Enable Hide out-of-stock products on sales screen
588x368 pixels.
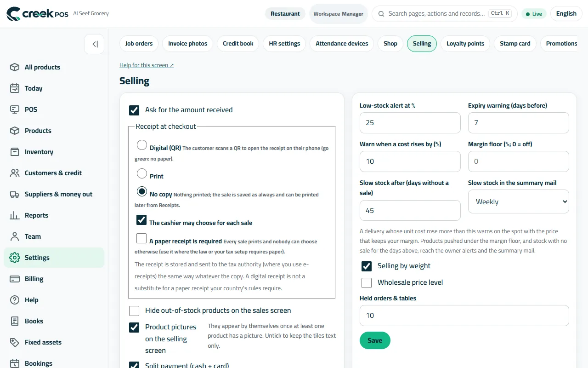click(134, 311)
